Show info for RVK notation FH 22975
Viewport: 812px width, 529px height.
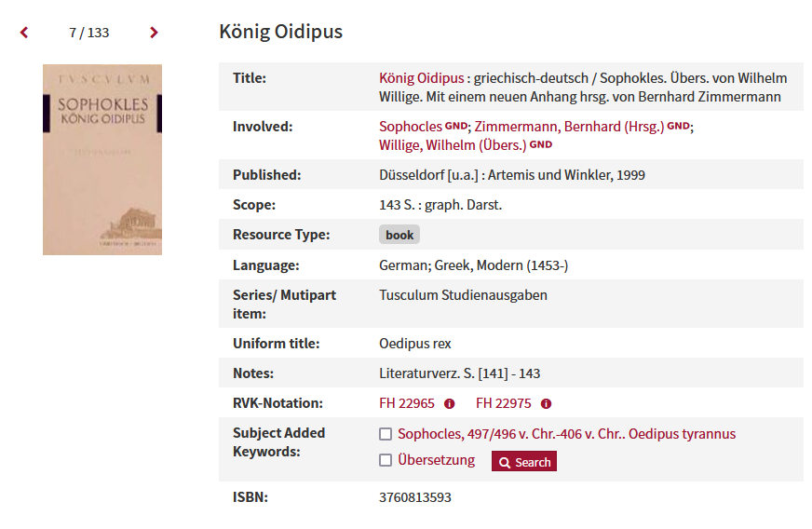pos(546,403)
